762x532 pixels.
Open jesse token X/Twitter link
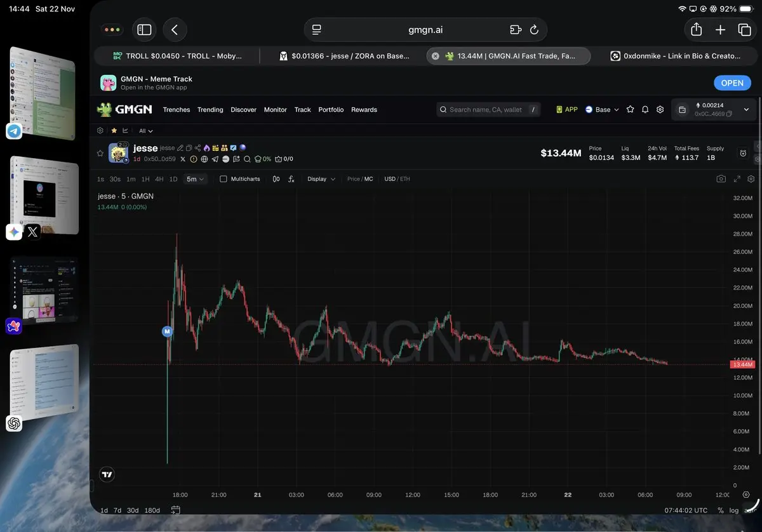(x=183, y=159)
